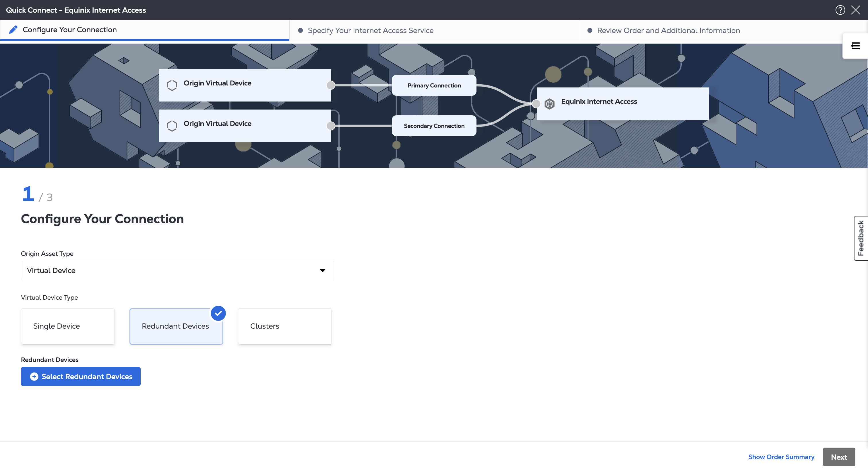This screenshot has height=476, width=868.
Task: Click the globe icon beside Equinix Internet Access
Action: [549, 104]
